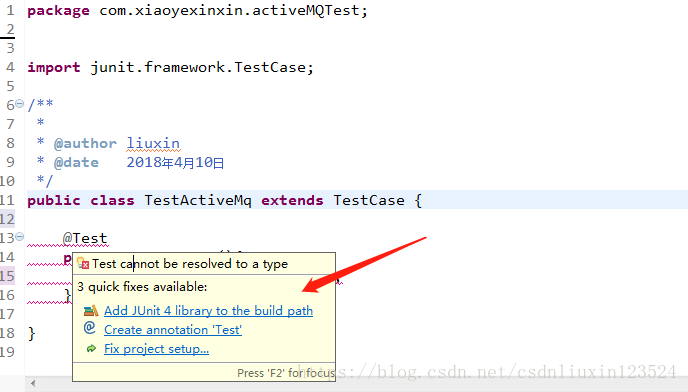The height and width of the screenshot is (392, 688).
Task: Click the author name 'liuxin' in the Javadoc
Action: (x=153, y=144)
